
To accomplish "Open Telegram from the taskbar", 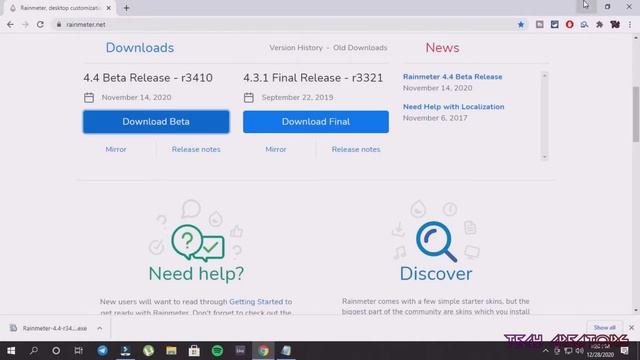I will coord(102,351).
